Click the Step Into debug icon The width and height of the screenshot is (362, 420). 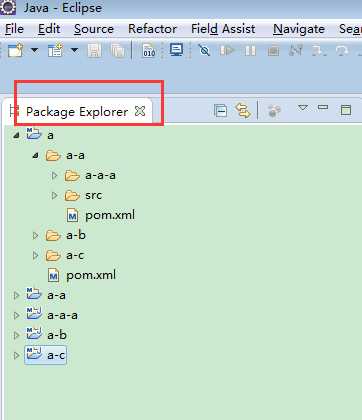pos(319,51)
